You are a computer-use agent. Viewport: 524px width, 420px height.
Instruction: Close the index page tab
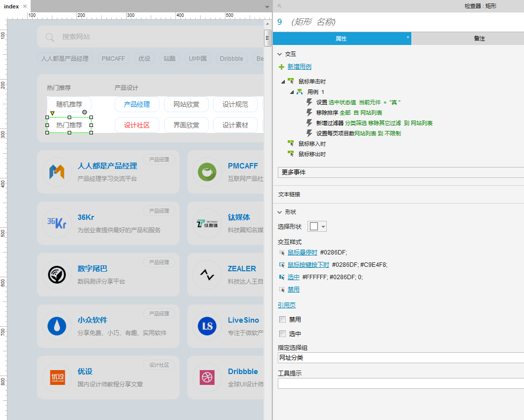pyautogui.click(x=25, y=6)
